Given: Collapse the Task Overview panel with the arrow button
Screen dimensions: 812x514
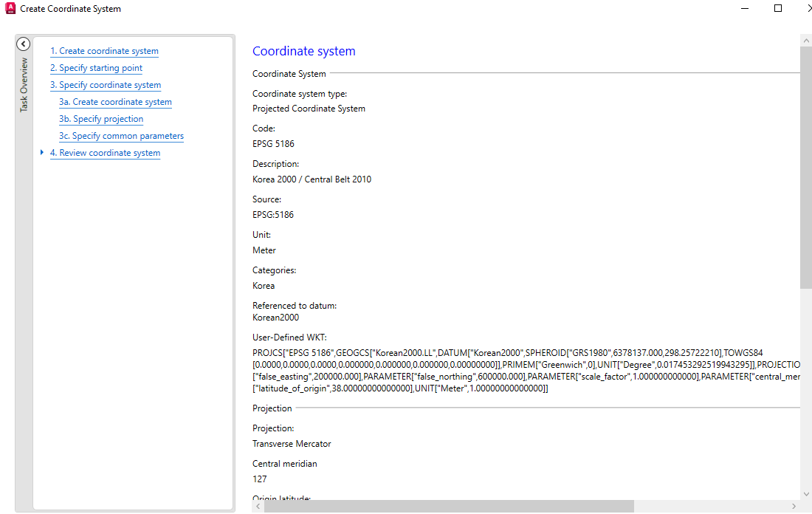Looking at the screenshot, I should click(x=23, y=44).
